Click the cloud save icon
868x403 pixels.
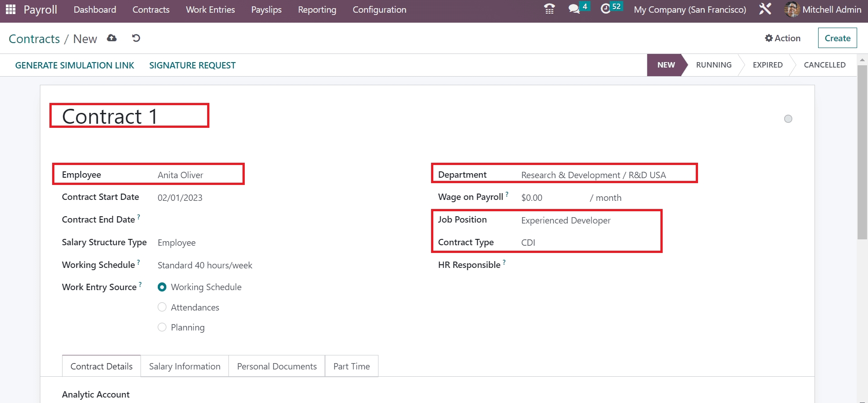point(112,38)
